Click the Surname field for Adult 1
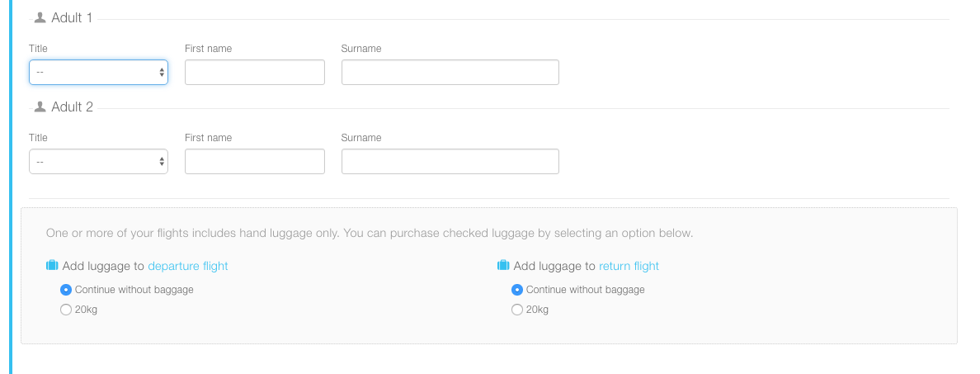Image resolution: width=980 pixels, height=374 pixels. coord(450,73)
